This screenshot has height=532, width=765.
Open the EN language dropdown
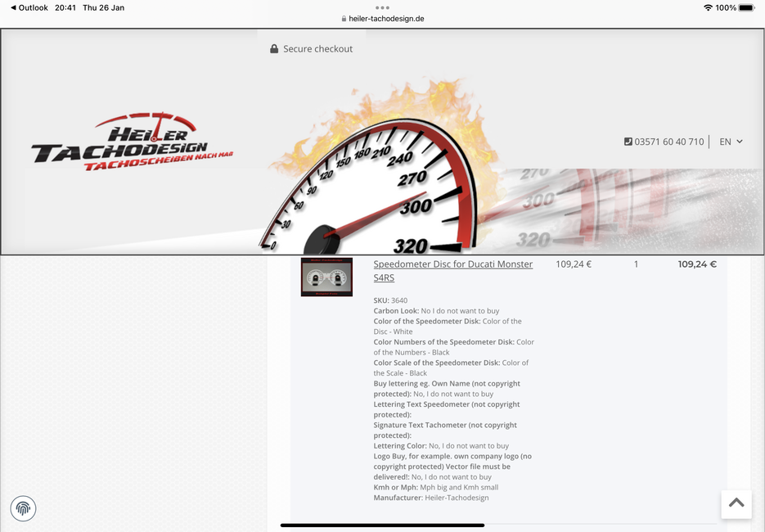[731, 142]
